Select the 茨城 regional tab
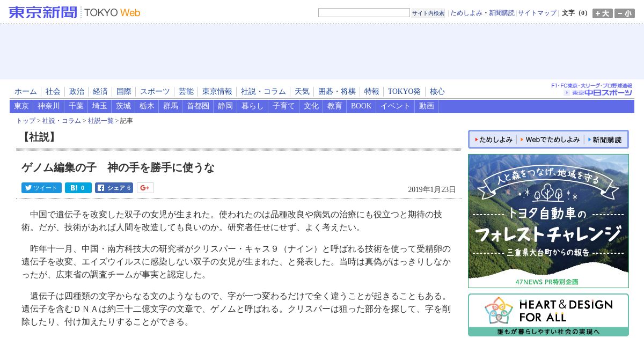The width and height of the screenshot is (644, 338). pyautogui.click(x=123, y=106)
